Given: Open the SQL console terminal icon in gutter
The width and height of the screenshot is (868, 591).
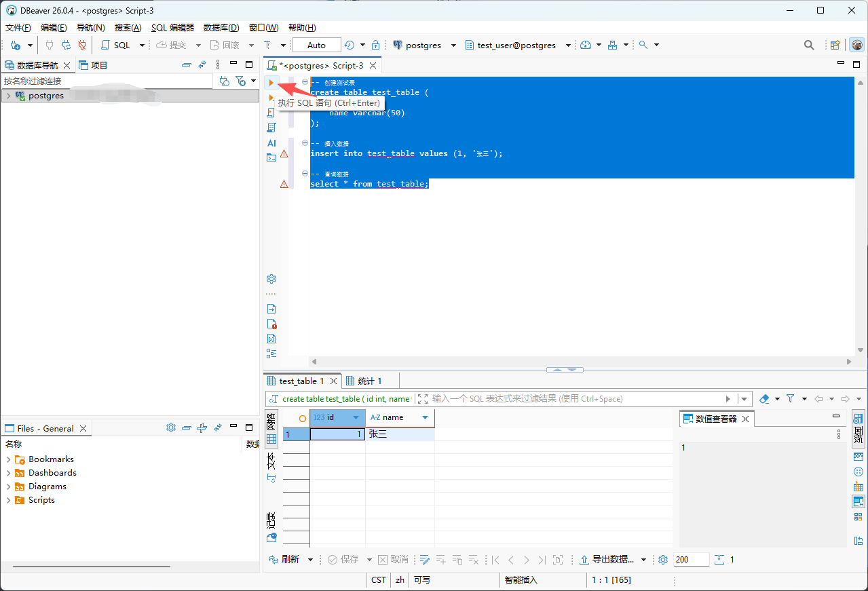Looking at the screenshot, I should [x=271, y=157].
